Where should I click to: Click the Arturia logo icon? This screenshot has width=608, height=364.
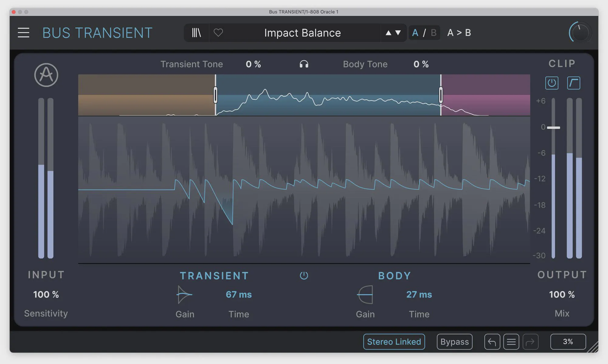point(46,75)
